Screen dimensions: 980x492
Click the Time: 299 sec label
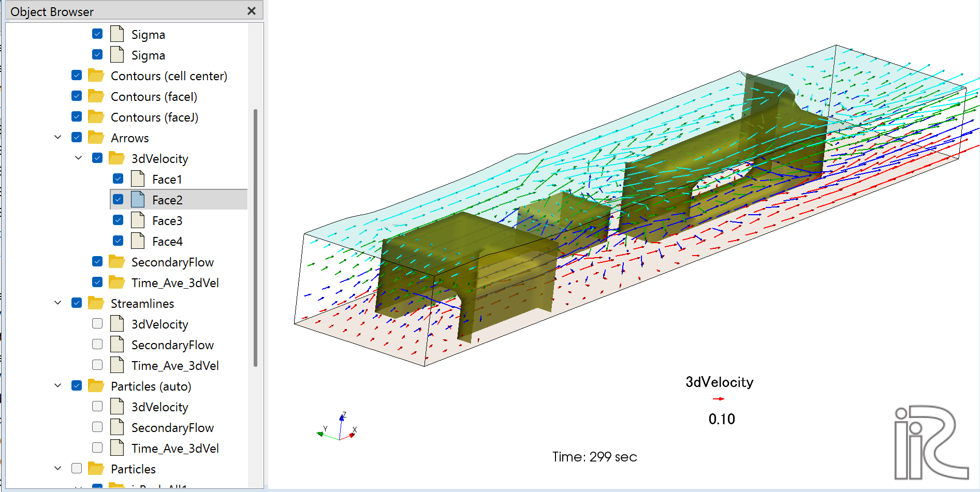[594, 457]
